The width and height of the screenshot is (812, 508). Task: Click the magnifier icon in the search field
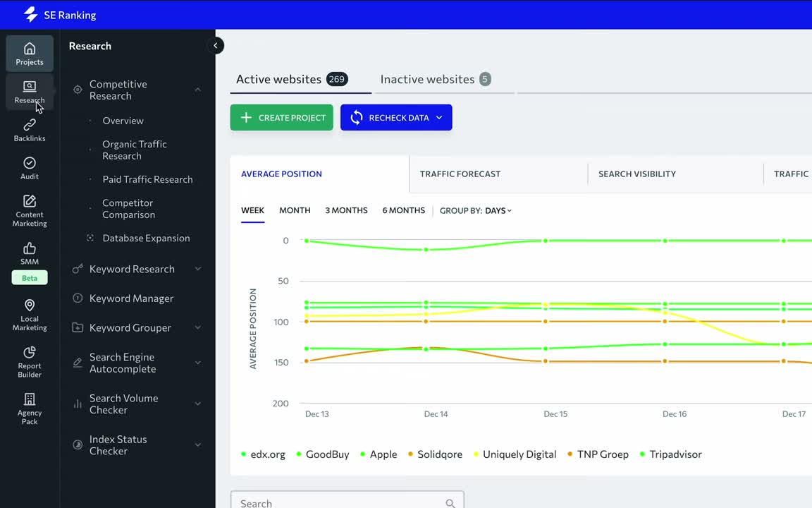(450, 503)
